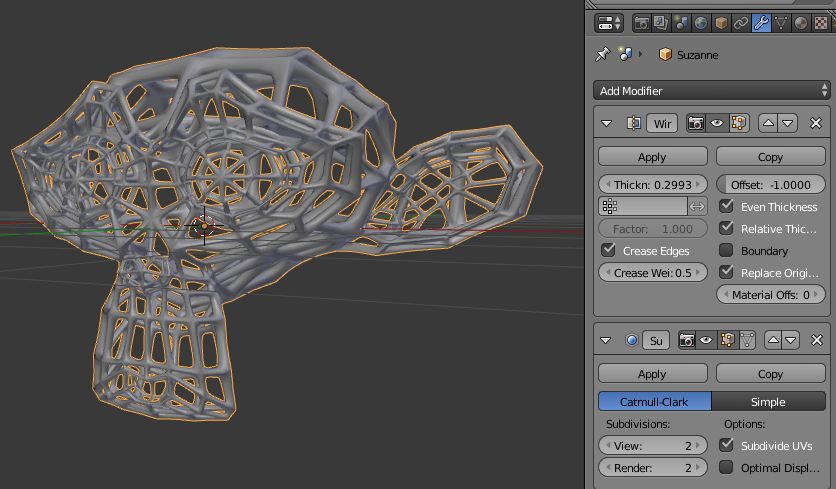The image size is (836, 489).
Task: Open the Scene properties tab
Action: [681, 23]
